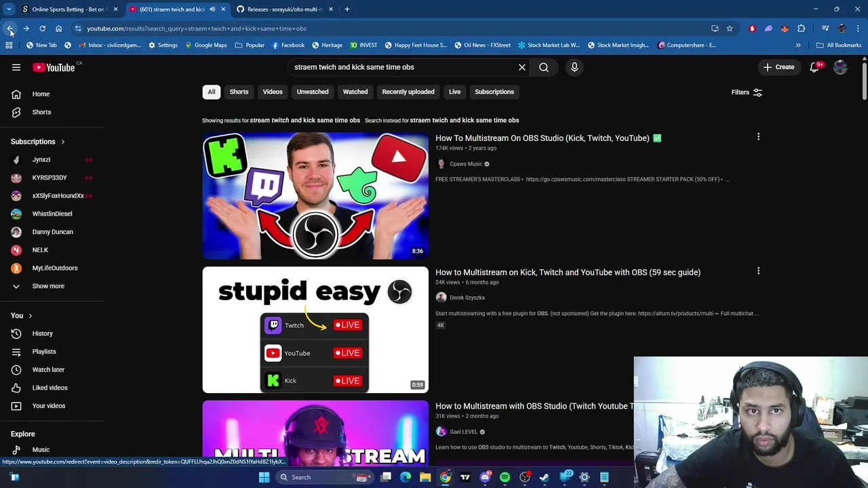Open the Create dropdown button
This screenshot has width=868, height=488.
point(778,67)
